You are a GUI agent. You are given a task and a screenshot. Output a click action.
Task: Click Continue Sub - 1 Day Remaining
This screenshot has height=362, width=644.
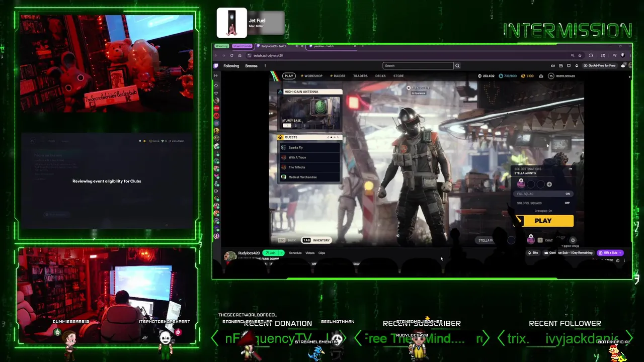[569, 253]
